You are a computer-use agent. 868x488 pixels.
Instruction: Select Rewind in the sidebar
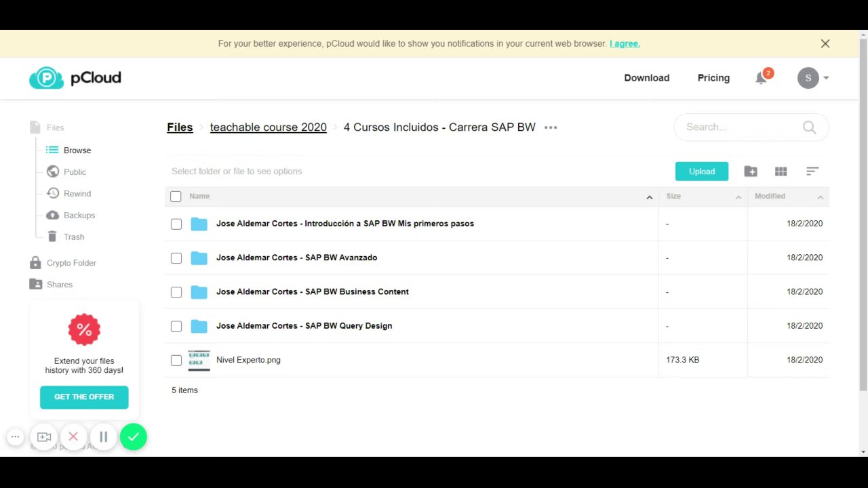(77, 194)
